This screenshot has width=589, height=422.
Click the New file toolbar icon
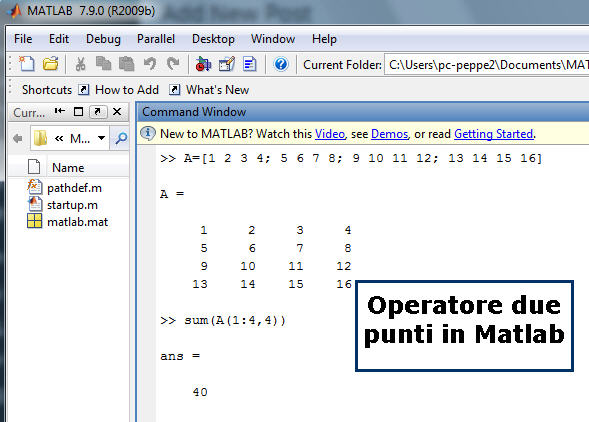26,64
